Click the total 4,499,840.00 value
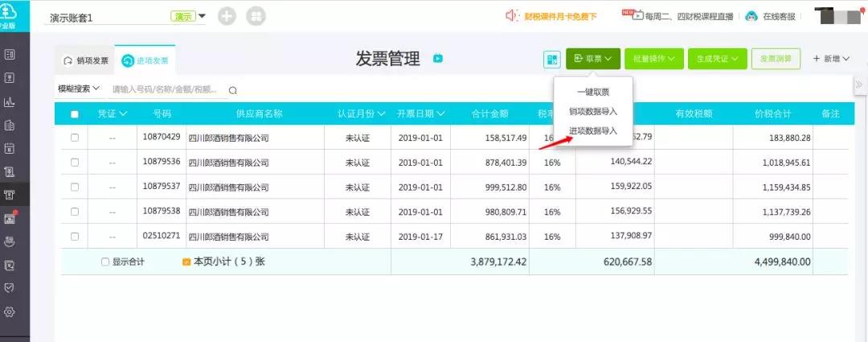The width and height of the screenshot is (868, 342). [782, 262]
